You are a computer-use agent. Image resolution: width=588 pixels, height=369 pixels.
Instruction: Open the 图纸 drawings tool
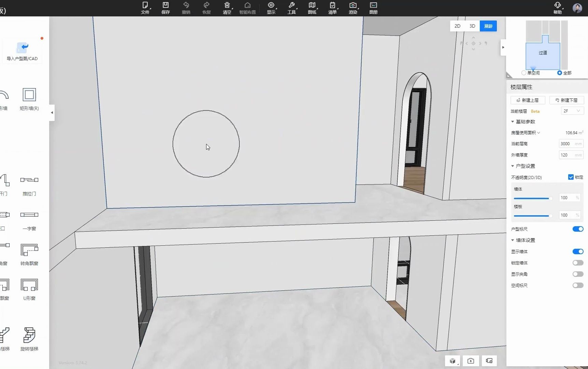click(312, 8)
